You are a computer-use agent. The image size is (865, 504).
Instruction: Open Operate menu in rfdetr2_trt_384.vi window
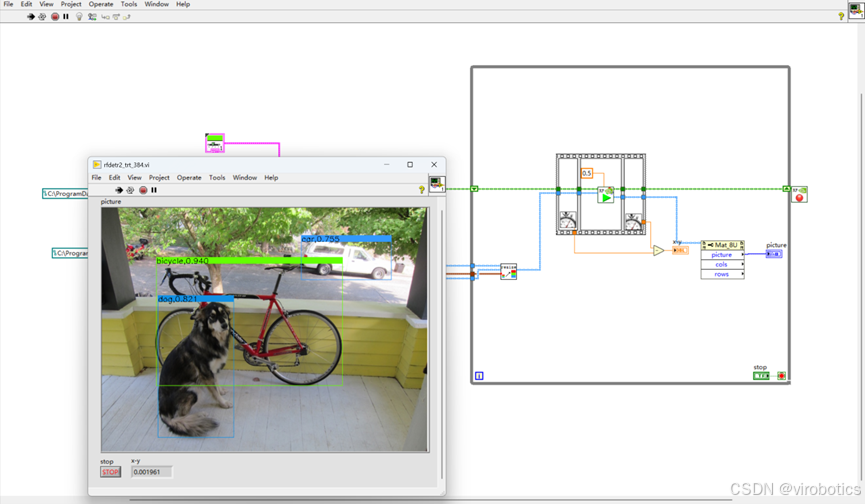(189, 178)
